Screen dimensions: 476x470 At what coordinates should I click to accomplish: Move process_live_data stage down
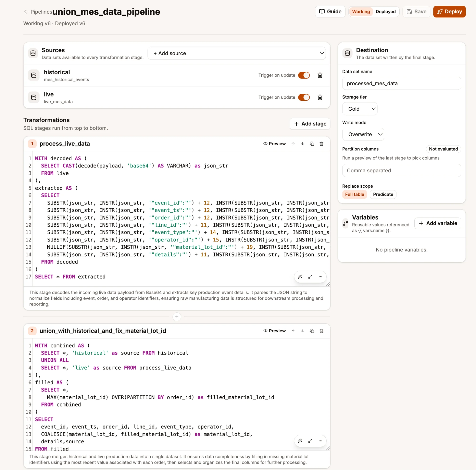point(302,144)
